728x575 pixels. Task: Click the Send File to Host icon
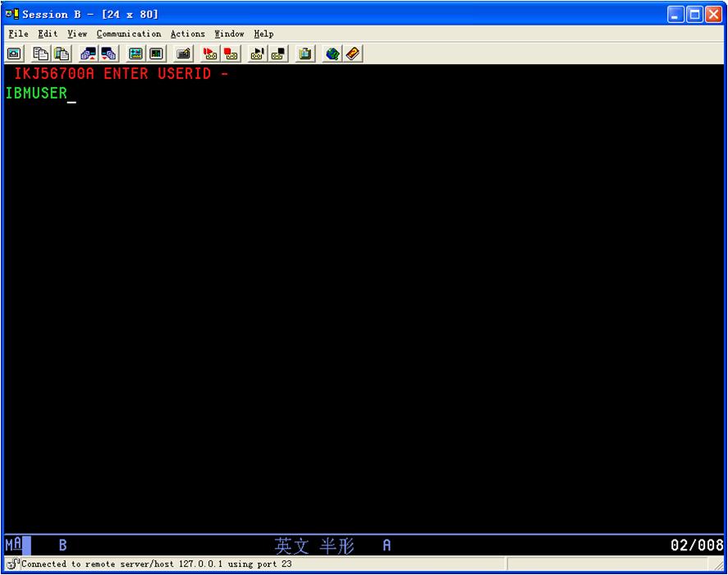click(x=88, y=54)
